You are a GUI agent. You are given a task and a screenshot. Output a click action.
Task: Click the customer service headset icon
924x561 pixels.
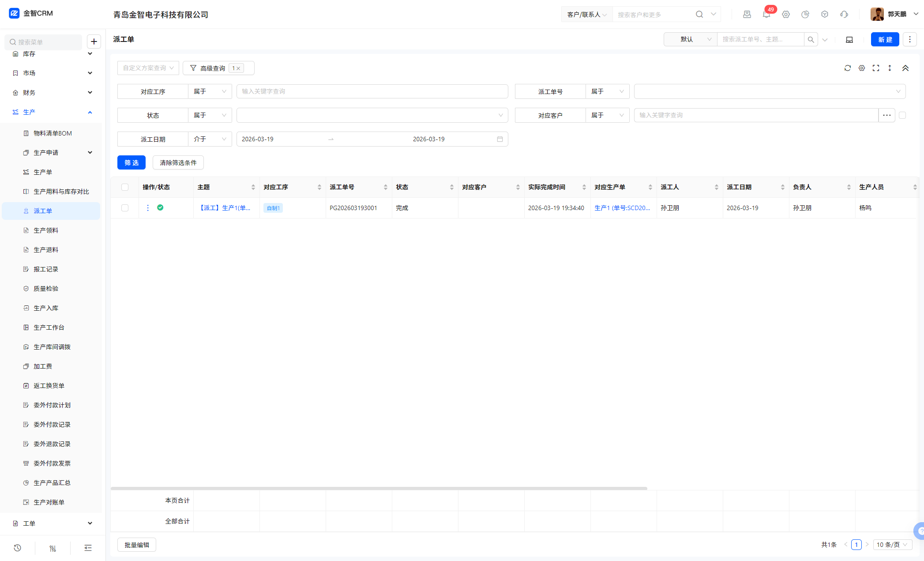coord(844,15)
